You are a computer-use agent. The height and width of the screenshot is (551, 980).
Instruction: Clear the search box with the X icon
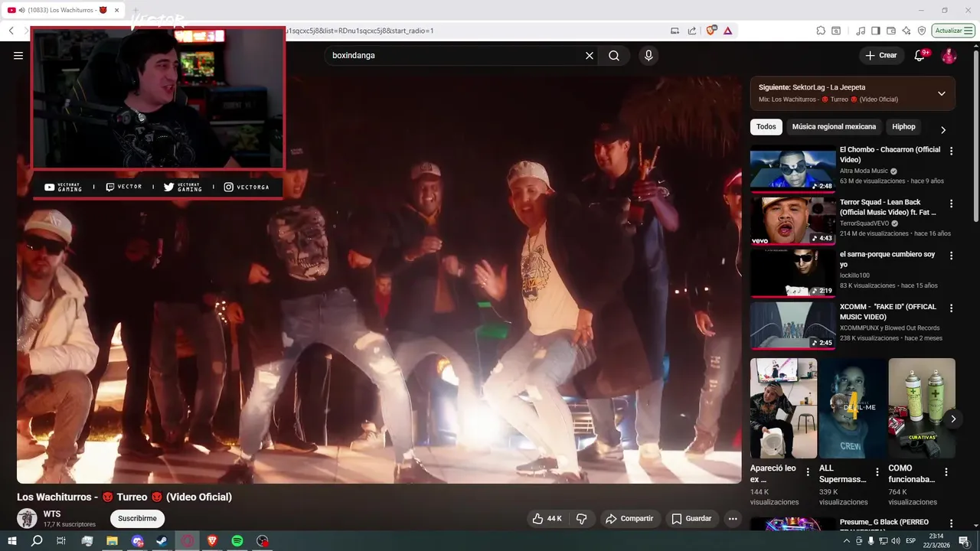point(590,55)
